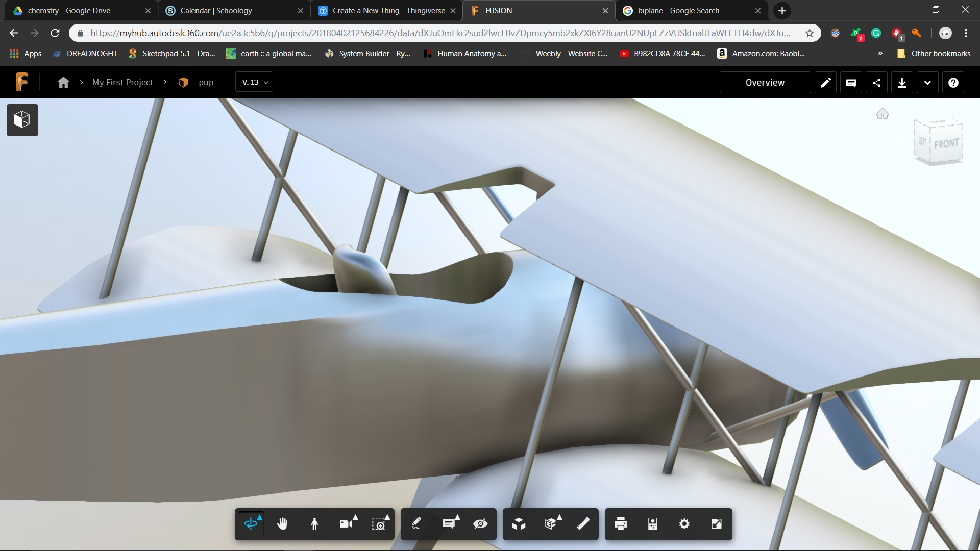980x551 pixels.
Task: Click the browser Back arrow
Action: [14, 33]
